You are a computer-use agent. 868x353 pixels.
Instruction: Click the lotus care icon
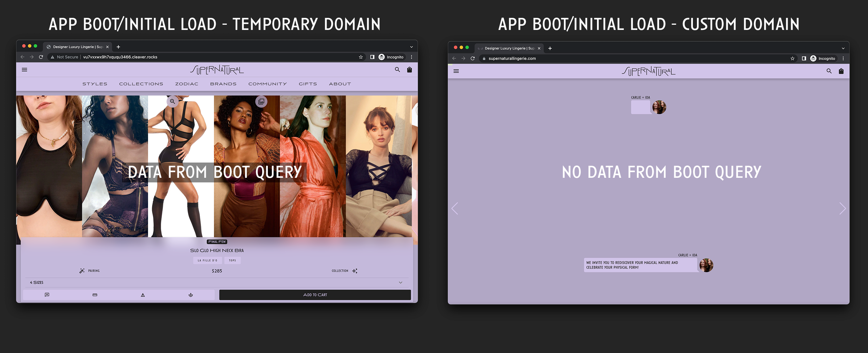(191, 295)
